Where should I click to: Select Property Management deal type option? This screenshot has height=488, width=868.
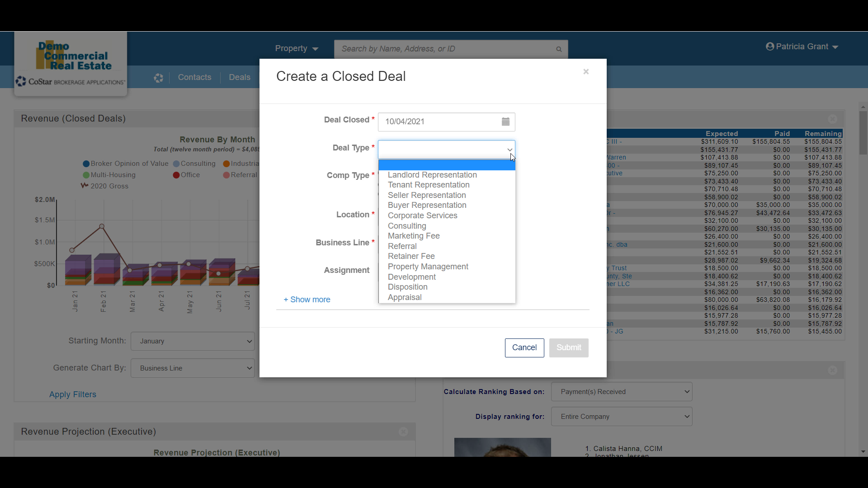coord(428,267)
